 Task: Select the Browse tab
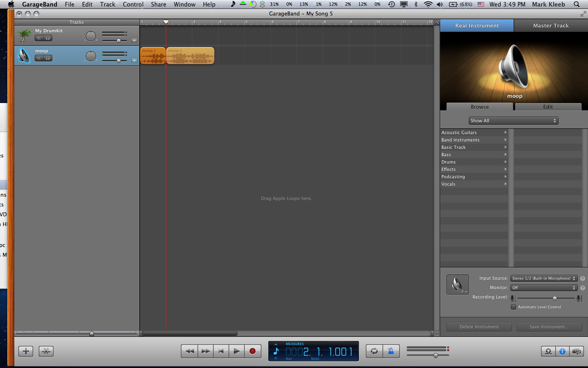pos(480,107)
